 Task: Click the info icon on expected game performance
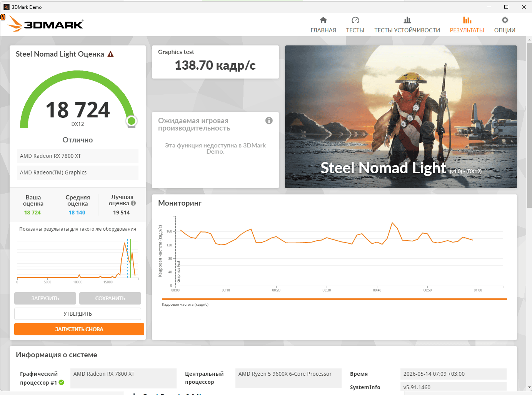tap(269, 121)
